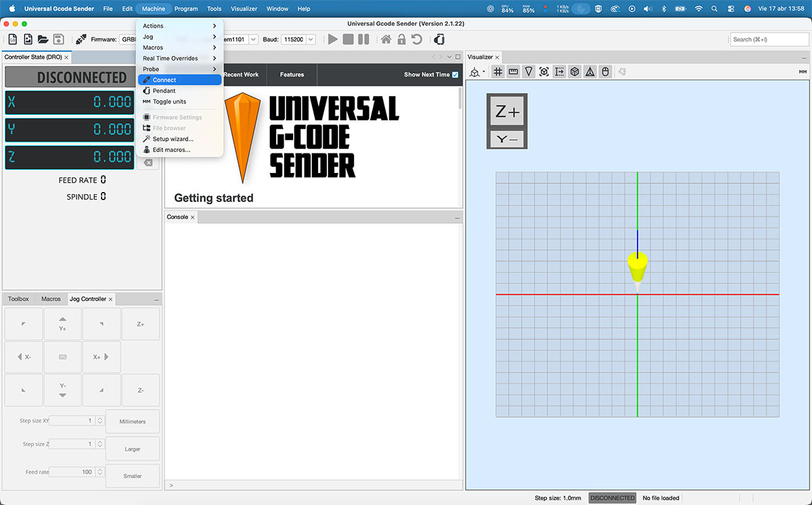Toggle the 3D cube model icon in Visualizer
Viewport: 812px width, 505px height.
click(x=575, y=72)
